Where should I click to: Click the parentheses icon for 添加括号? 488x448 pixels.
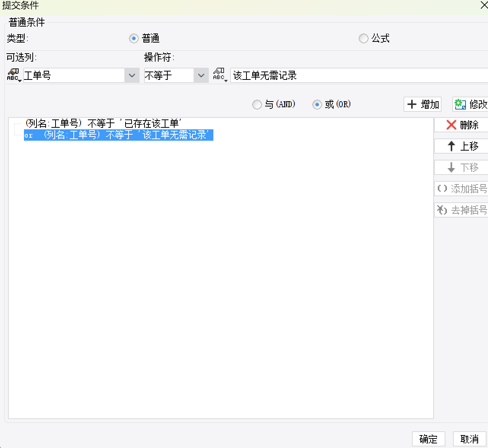(x=442, y=189)
